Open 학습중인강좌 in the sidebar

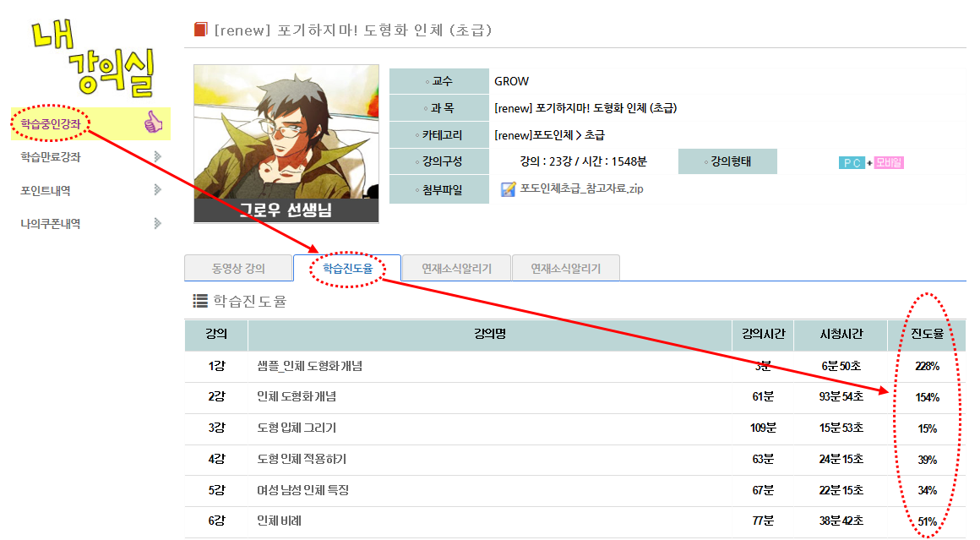[x=51, y=123]
